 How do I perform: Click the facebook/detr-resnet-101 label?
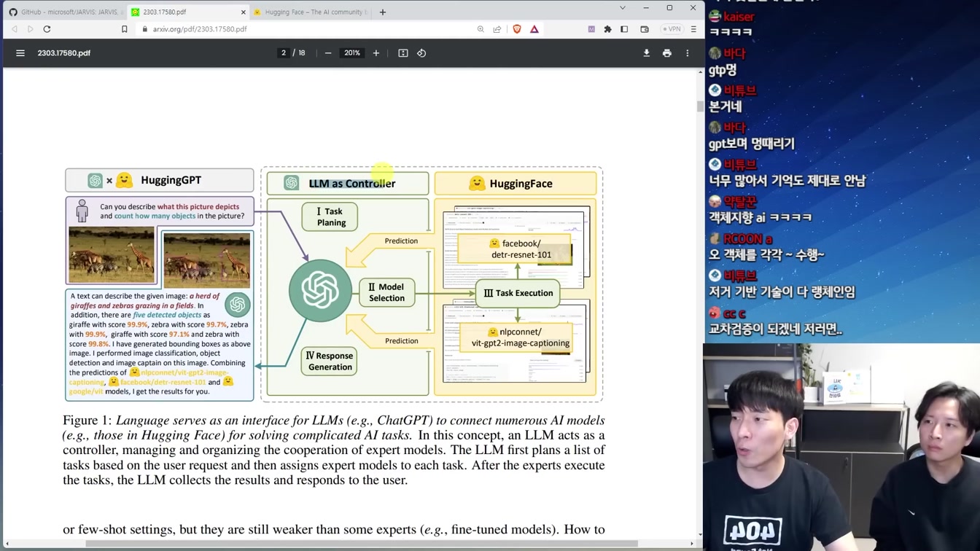point(515,249)
